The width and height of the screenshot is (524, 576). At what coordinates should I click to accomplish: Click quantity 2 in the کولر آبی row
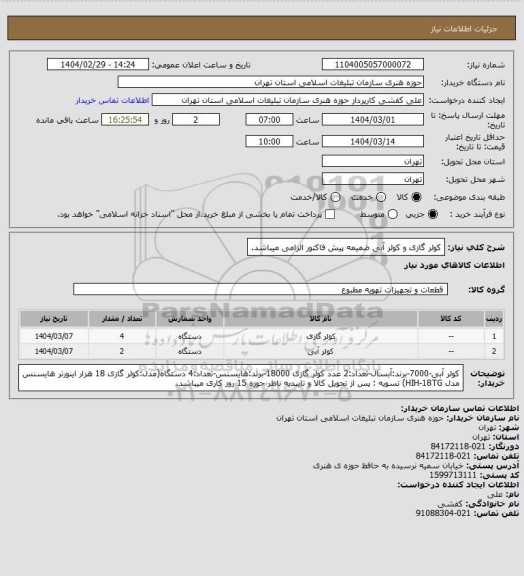[x=122, y=352]
